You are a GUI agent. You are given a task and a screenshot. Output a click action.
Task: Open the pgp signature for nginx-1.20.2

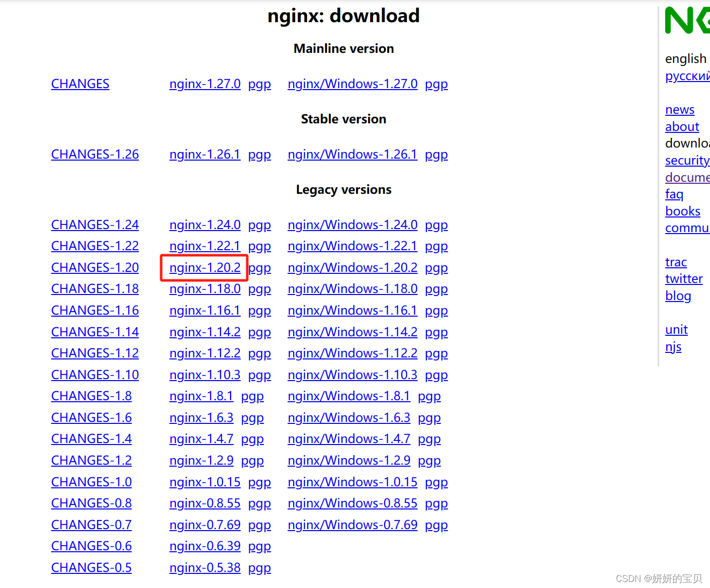(260, 268)
